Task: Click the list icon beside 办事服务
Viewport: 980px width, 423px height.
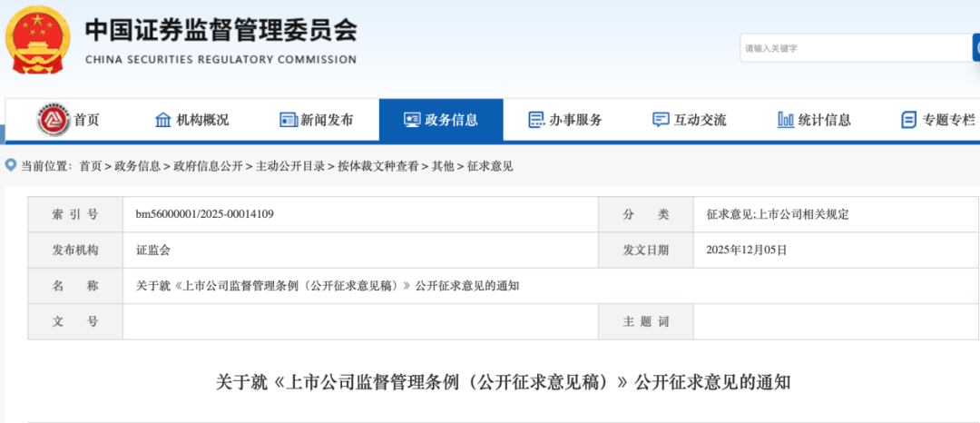Action: [x=536, y=120]
